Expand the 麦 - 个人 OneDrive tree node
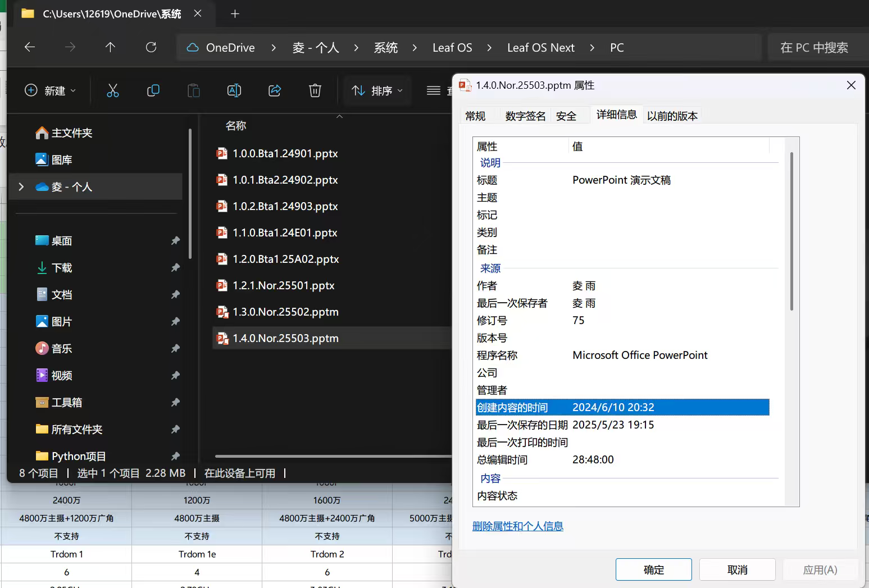The width and height of the screenshot is (869, 588). [x=21, y=187]
